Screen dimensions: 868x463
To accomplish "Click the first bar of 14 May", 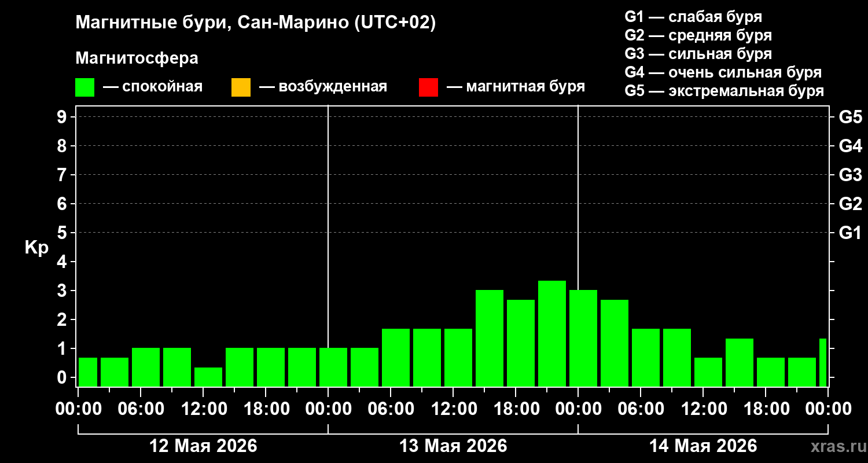I will click(583, 338).
